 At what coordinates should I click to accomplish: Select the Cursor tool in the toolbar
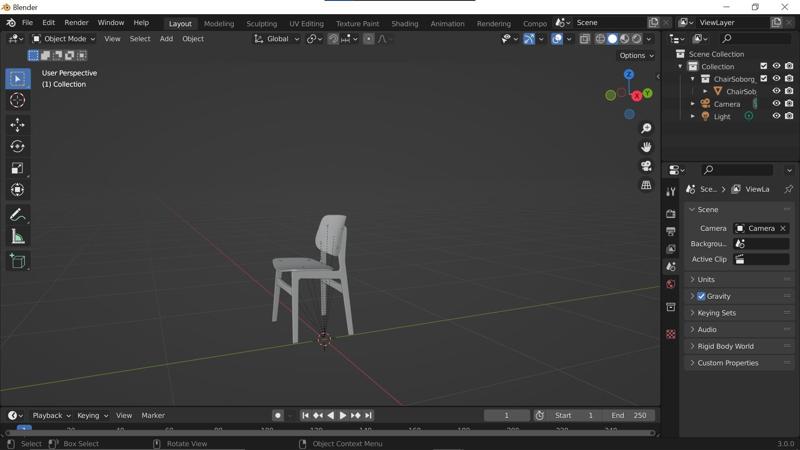click(17, 100)
